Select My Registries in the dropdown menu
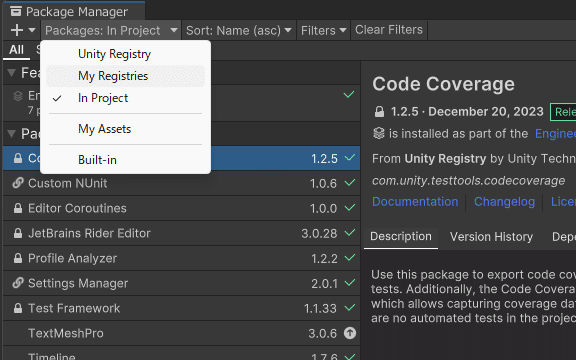576x360 pixels. point(125,76)
